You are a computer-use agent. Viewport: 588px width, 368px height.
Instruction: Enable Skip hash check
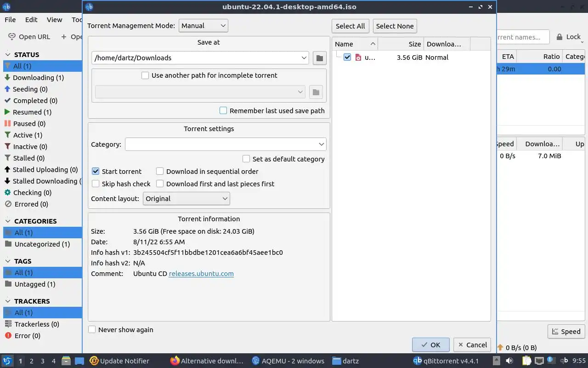[x=96, y=184]
